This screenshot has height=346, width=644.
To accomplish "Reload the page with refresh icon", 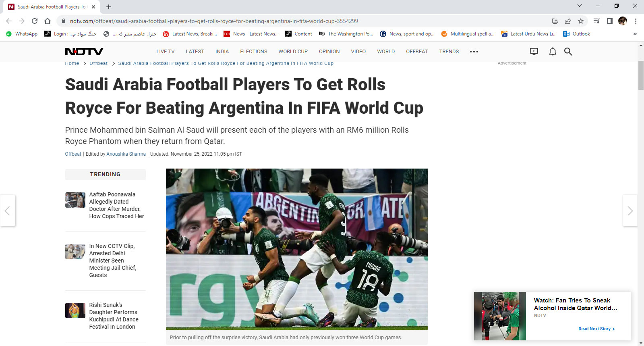I will click(x=35, y=21).
